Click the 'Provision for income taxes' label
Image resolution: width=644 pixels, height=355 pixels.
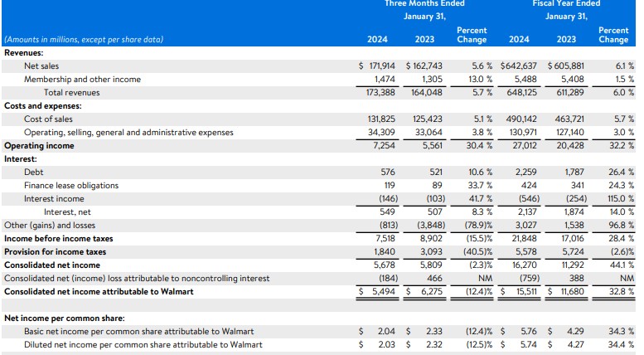pos(55,251)
